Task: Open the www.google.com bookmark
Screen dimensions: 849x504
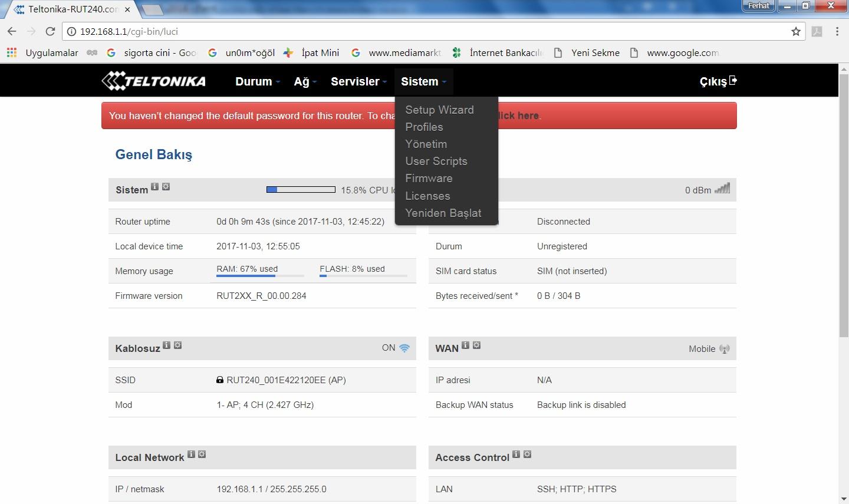Action: coord(674,52)
